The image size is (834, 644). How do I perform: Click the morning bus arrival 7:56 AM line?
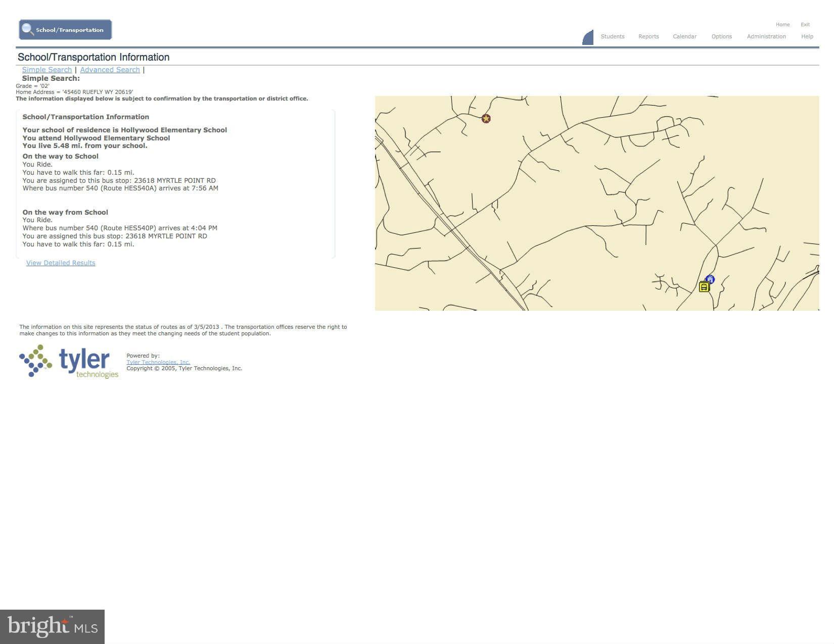click(x=120, y=188)
